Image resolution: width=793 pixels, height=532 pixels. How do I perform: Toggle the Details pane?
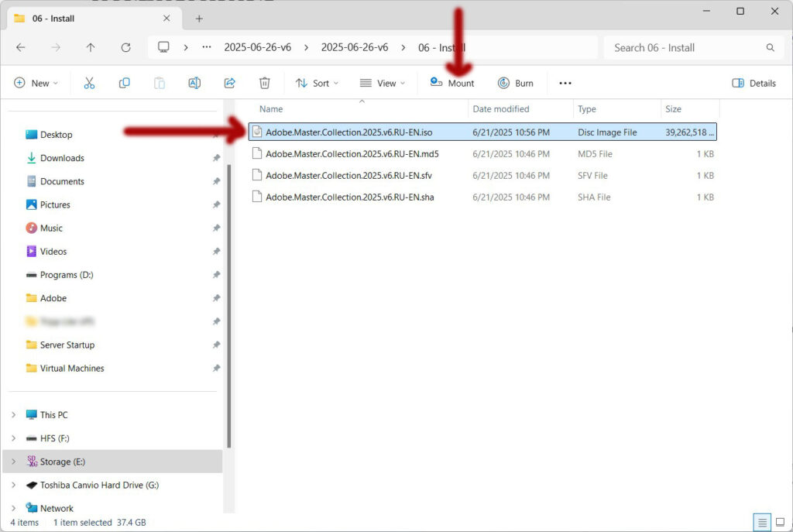754,83
